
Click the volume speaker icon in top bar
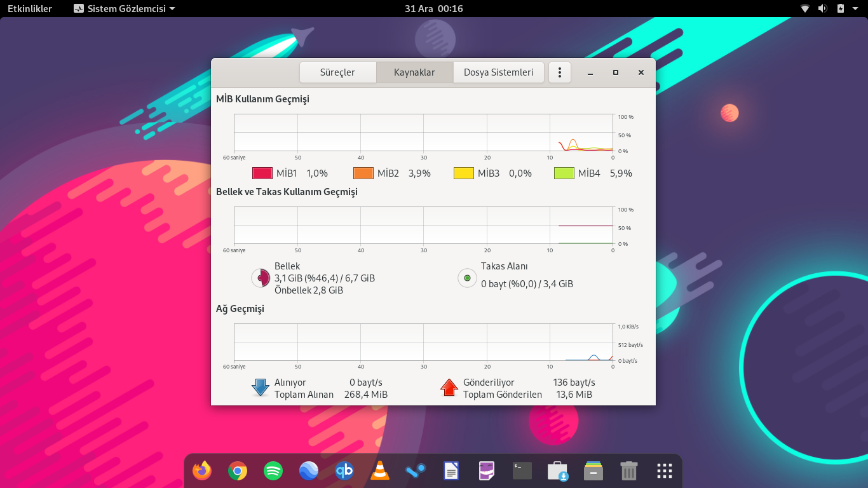(822, 8)
